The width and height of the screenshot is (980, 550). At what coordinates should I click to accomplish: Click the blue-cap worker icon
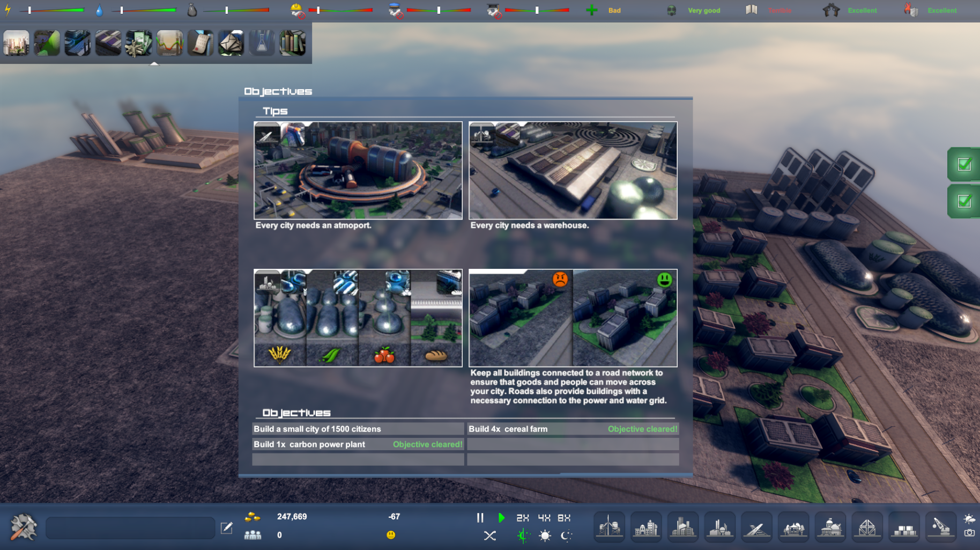coord(396,10)
